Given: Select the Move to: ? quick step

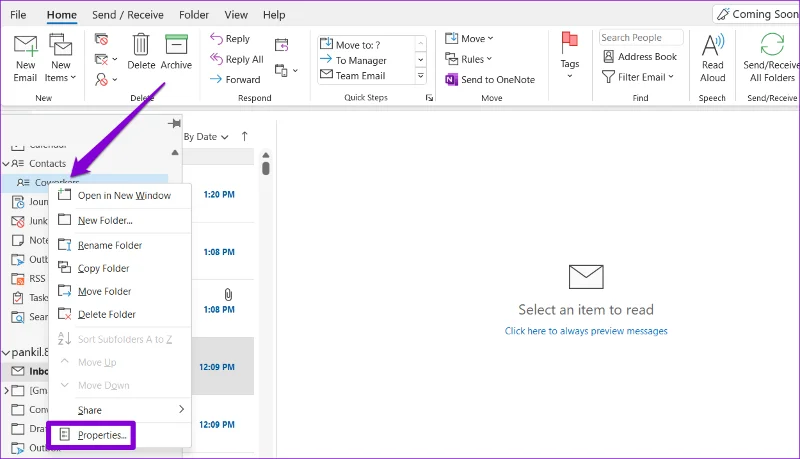Looking at the screenshot, I should [366, 45].
